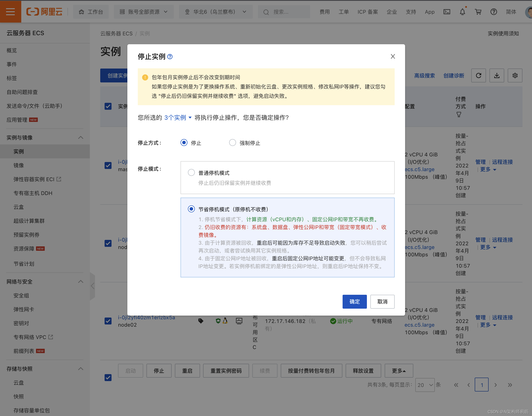Click the refresh instances icon

pos(478,76)
